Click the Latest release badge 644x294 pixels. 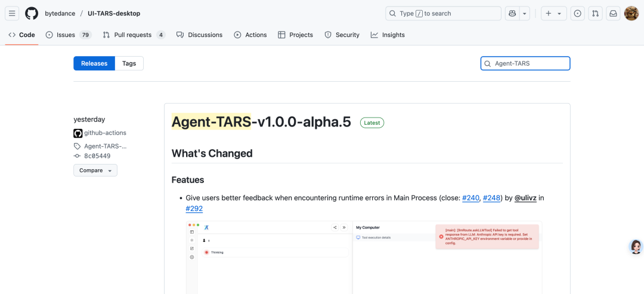(371, 122)
